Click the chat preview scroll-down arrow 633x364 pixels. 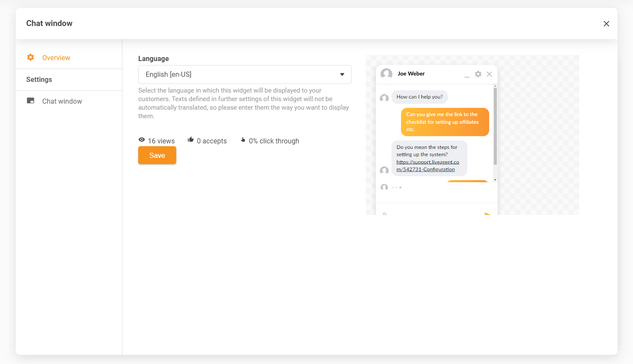click(x=495, y=180)
